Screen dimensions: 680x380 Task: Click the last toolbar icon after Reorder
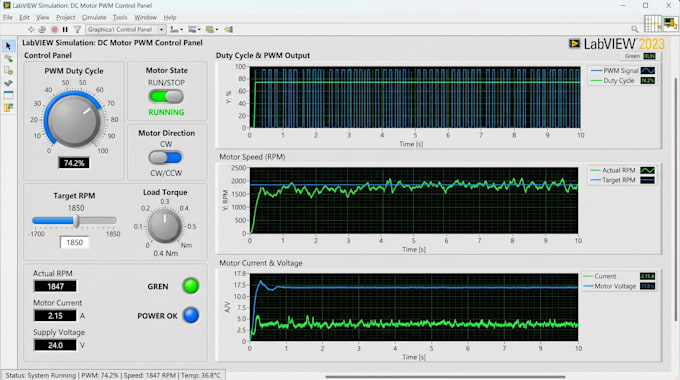[x=229, y=29]
